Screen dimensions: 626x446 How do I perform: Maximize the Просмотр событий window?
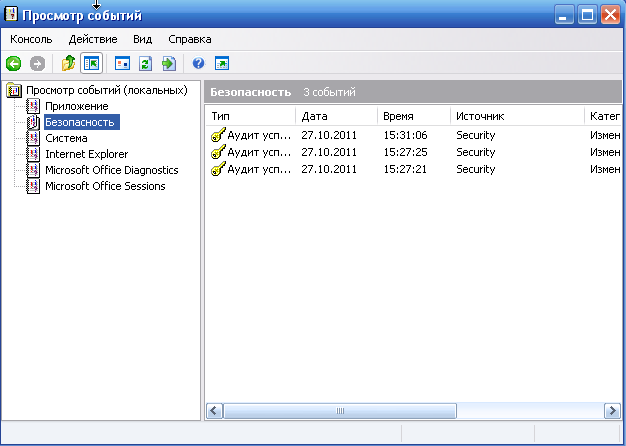point(587,15)
